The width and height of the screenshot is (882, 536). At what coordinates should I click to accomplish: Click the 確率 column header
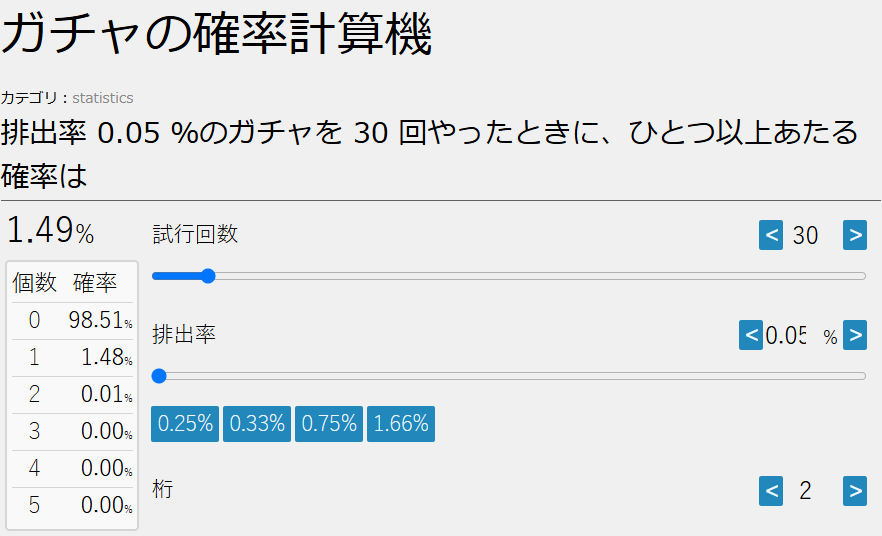(95, 283)
